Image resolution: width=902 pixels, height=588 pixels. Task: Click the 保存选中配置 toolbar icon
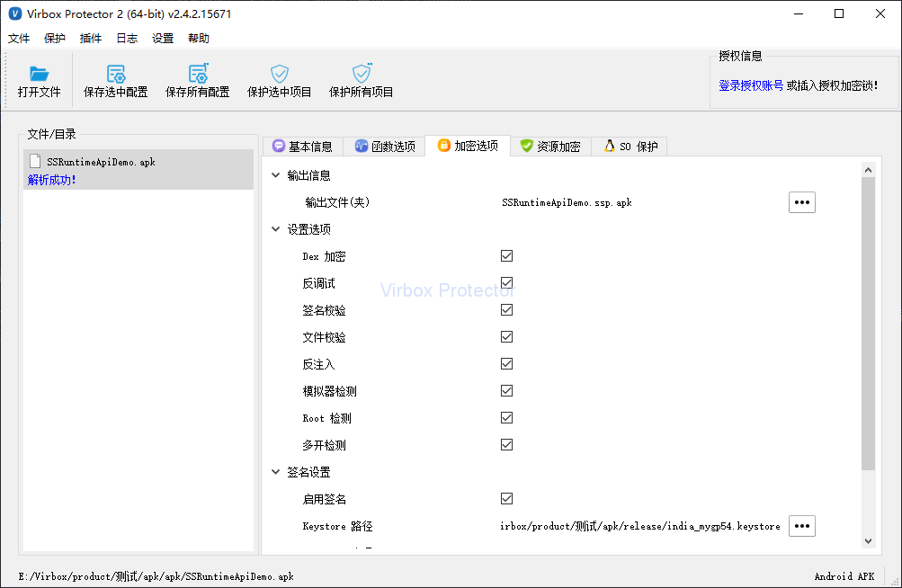pos(116,74)
